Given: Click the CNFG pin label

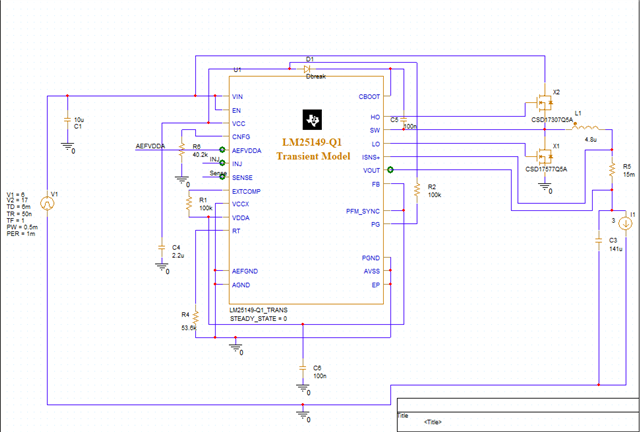Looking at the screenshot, I should [241, 137].
